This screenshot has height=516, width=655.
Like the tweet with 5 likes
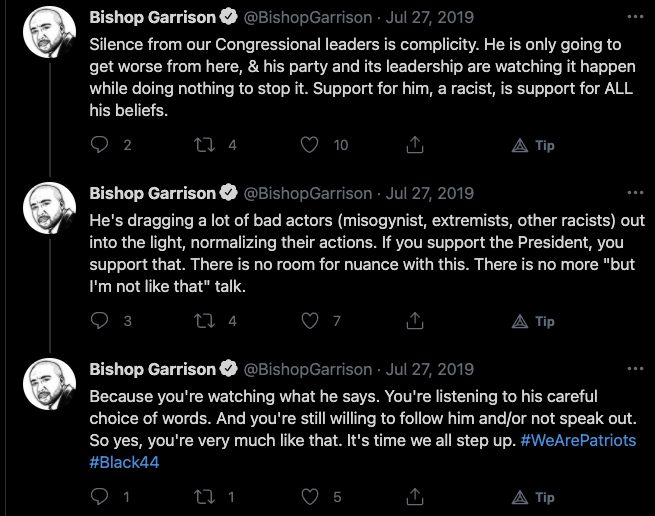[310, 497]
